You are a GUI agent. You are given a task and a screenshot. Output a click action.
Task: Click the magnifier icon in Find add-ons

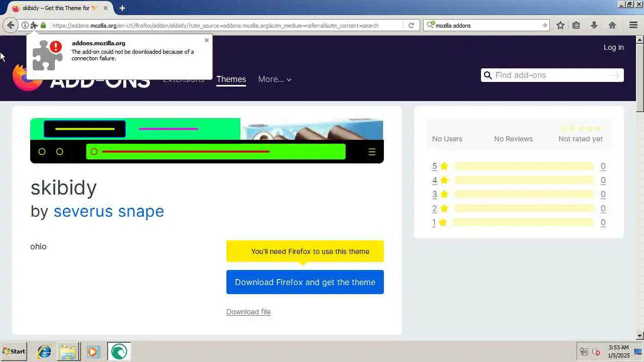tap(488, 75)
